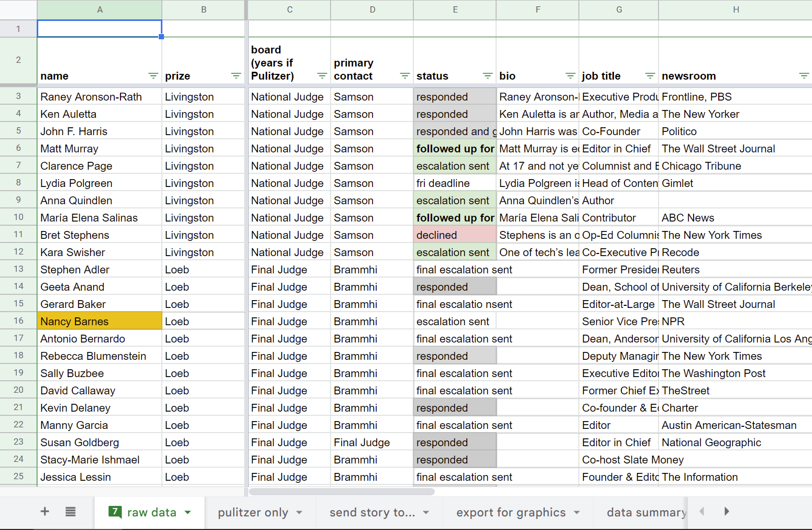Open the filter for the prize column
The height and width of the screenshot is (530, 812).
[x=236, y=76]
